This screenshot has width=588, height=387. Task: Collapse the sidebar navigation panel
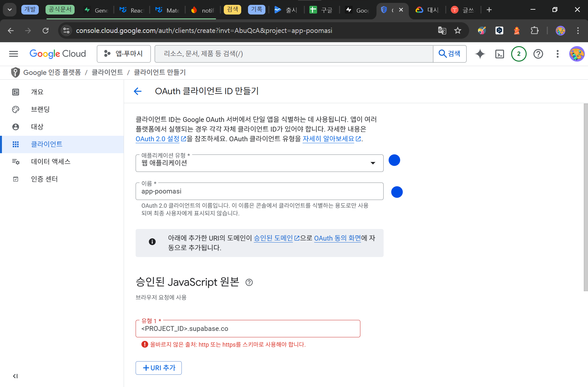15,376
